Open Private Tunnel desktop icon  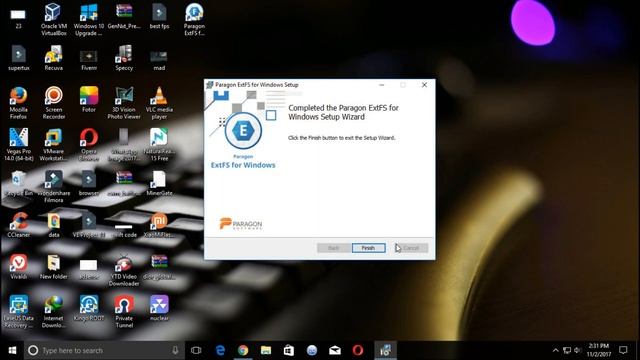coord(124,312)
